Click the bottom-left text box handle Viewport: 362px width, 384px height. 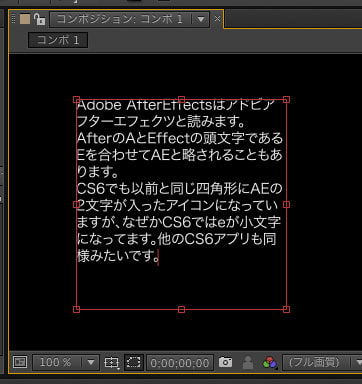76,309
